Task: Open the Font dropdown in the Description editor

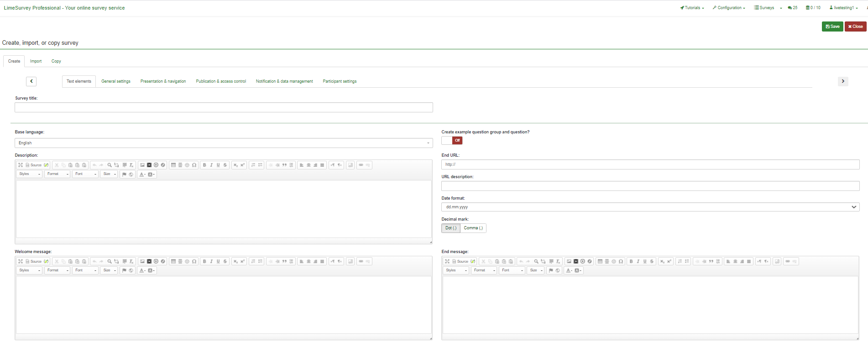Action: (85, 174)
